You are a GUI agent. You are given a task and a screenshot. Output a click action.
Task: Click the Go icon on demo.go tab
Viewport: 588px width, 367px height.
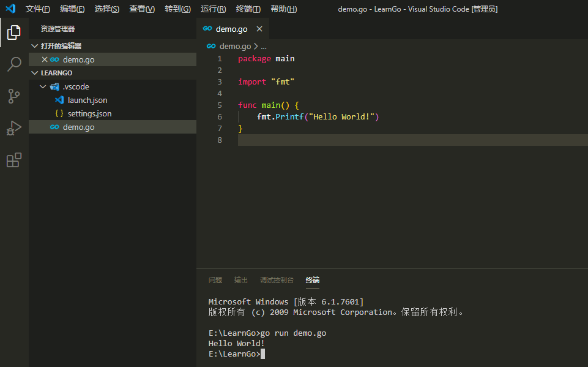[x=207, y=29]
